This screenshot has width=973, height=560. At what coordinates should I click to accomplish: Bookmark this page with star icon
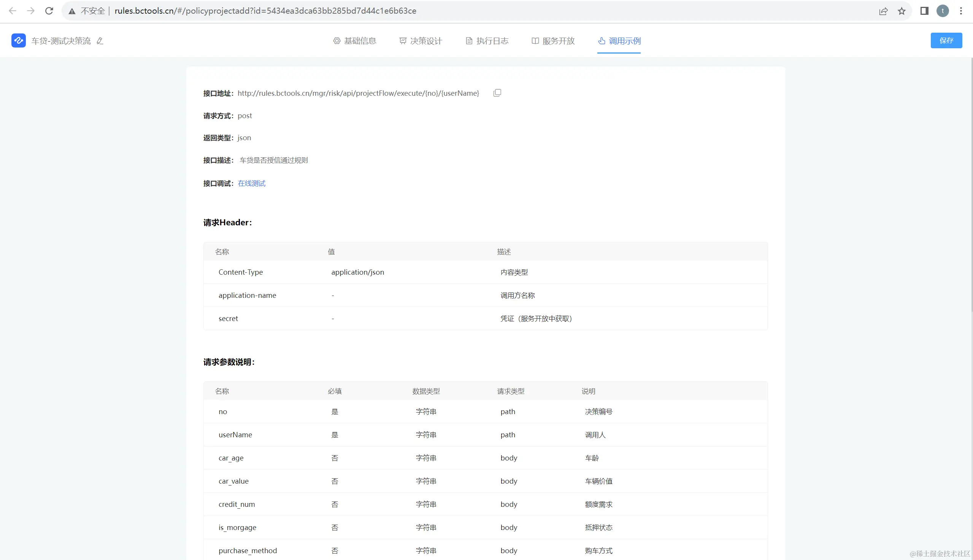click(902, 11)
